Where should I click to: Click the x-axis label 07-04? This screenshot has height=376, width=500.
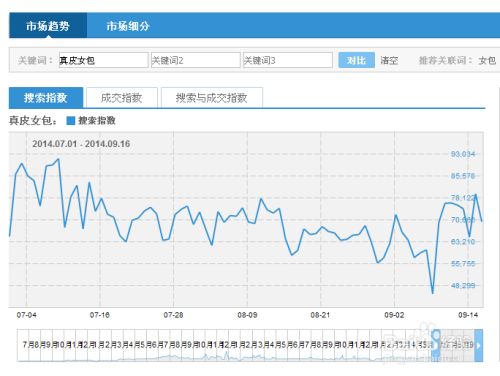pyautogui.click(x=26, y=315)
